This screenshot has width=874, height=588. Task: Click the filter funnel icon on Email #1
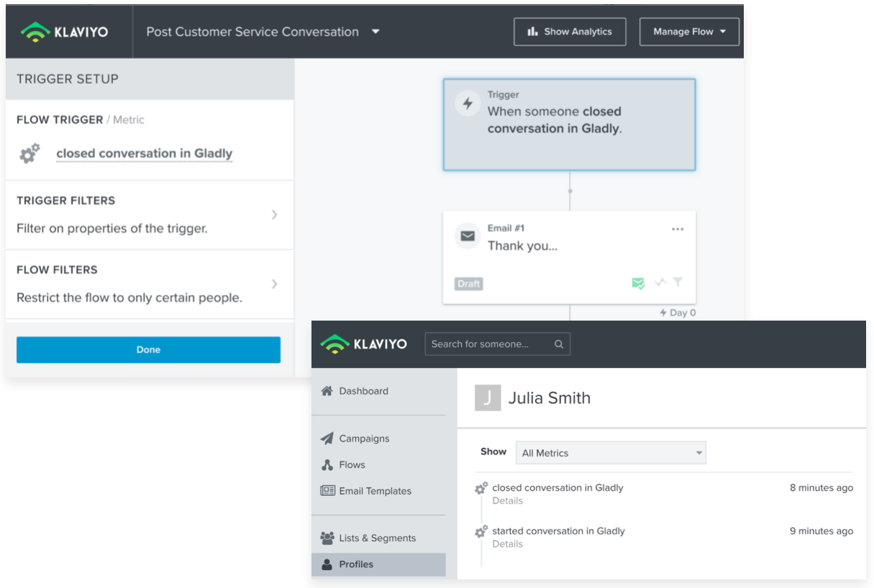[x=678, y=282]
